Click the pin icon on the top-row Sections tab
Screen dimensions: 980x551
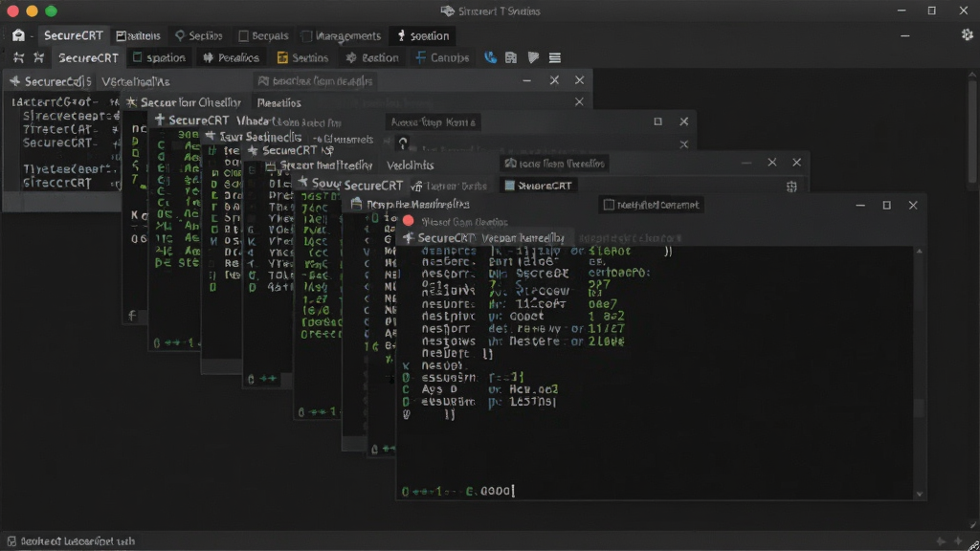[180, 35]
